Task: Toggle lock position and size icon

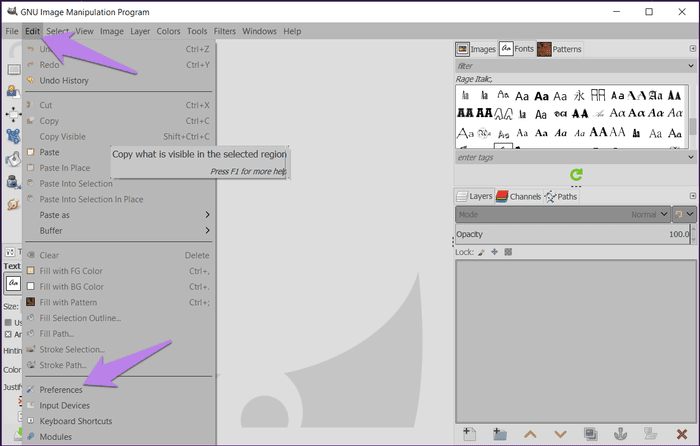Action: [x=494, y=251]
